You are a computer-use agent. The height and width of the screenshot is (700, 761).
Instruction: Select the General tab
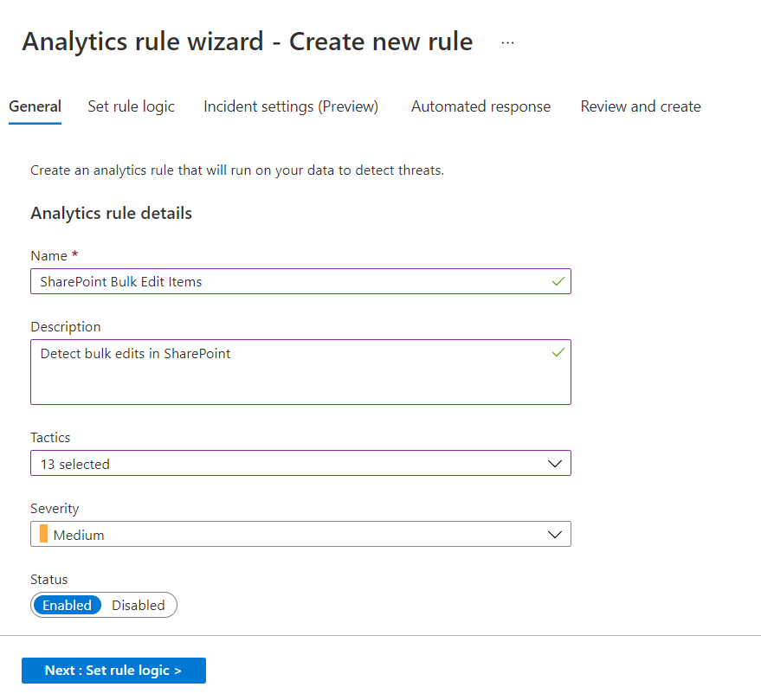[35, 106]
